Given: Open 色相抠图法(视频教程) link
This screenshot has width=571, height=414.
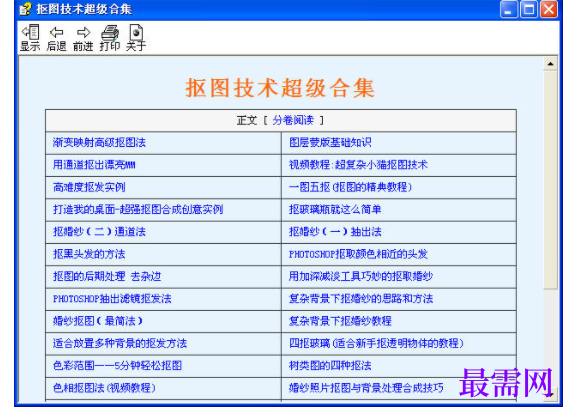Looking at the screenshot, I should [x=104, y=387].
